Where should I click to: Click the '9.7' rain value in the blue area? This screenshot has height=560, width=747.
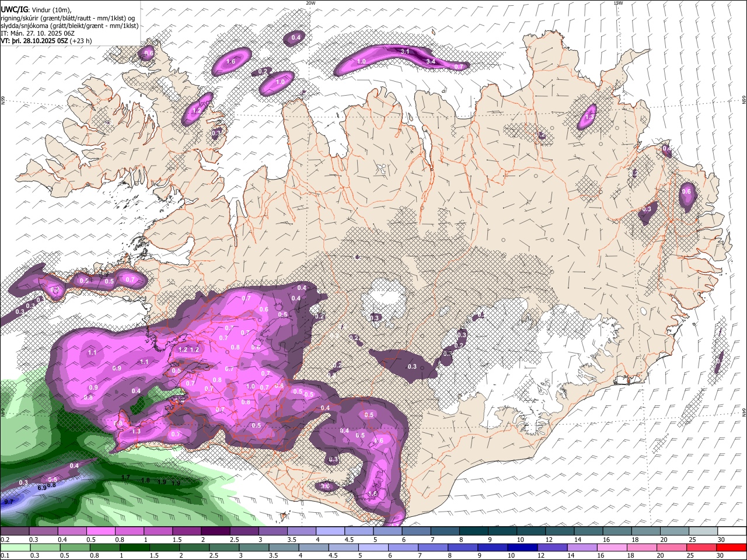[x=8, y=502]
